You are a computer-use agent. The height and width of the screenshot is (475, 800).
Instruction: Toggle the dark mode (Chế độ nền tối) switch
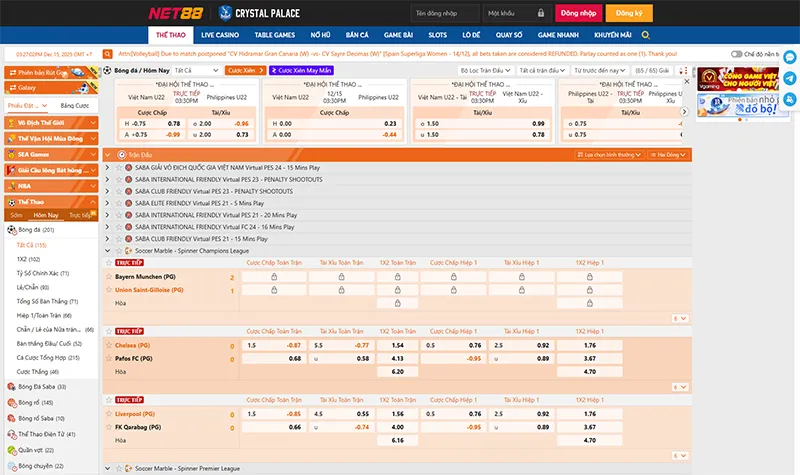(x=736, y=53)
